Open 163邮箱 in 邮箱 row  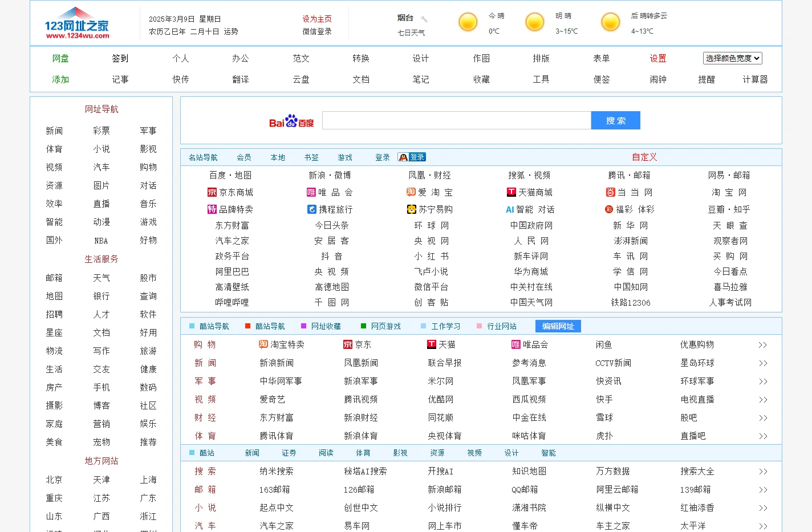point(274,489)
